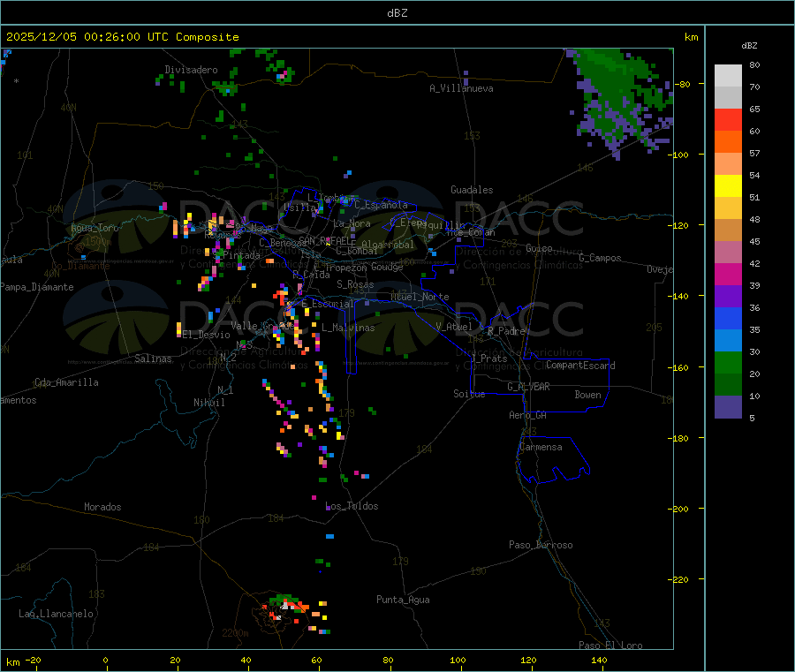This screenshot has width=795, height=672.
Task: Click the Paso_El_Loro label
Action: [x=610, y=646]
